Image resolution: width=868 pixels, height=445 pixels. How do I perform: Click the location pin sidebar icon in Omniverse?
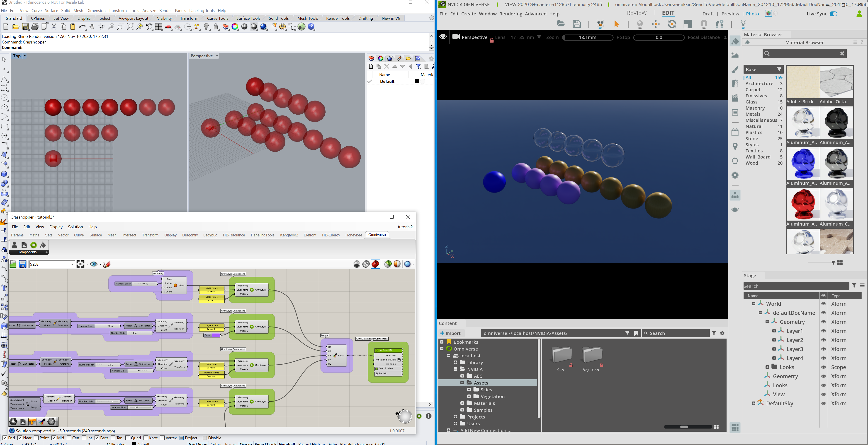coord(735,147)
